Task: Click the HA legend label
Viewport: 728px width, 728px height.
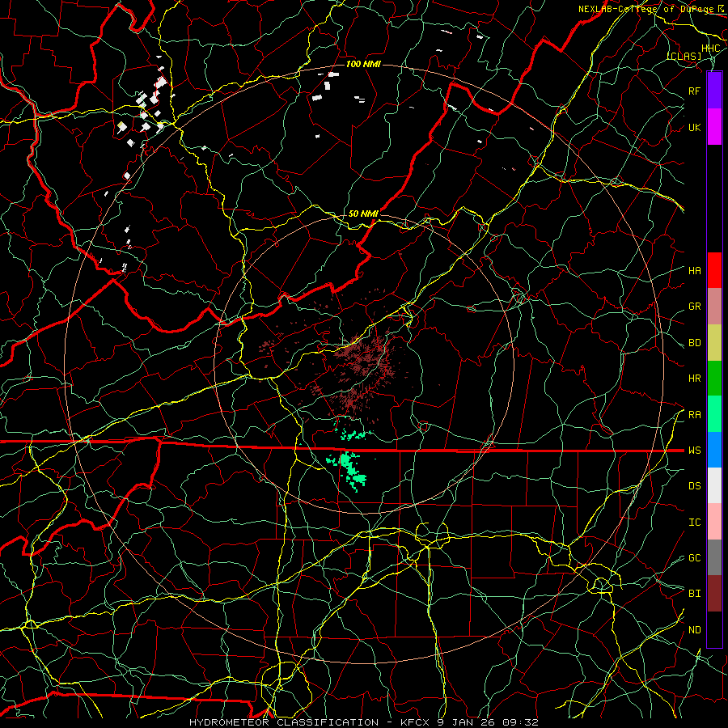Action: click(x=694, y=271)
